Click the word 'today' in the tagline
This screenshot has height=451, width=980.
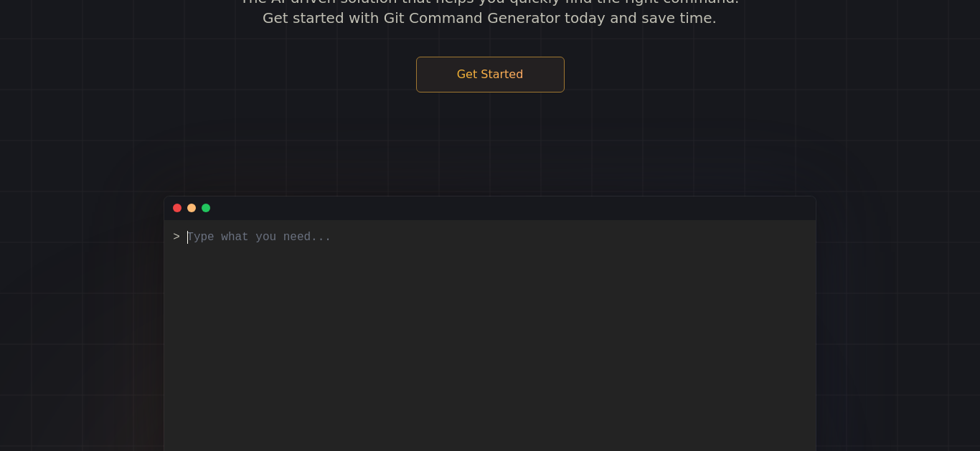click(585, 18)
